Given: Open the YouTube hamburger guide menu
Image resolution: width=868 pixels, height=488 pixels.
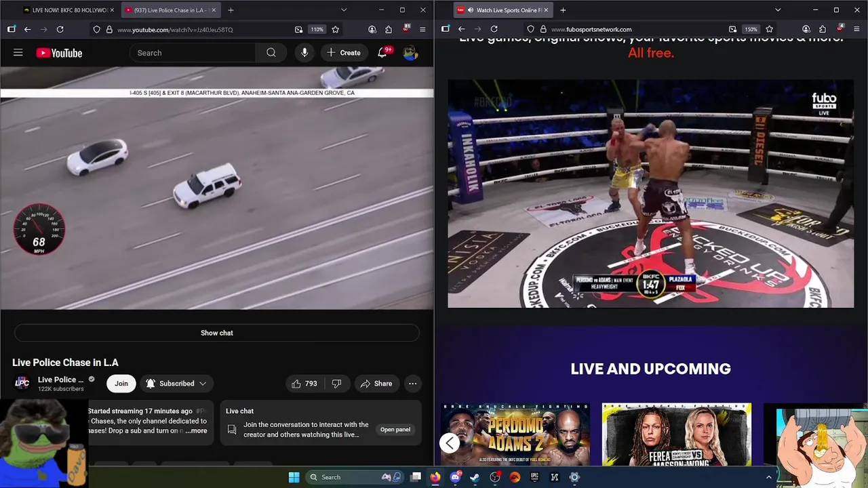Looking at the screenshot, I should point(18,53).
